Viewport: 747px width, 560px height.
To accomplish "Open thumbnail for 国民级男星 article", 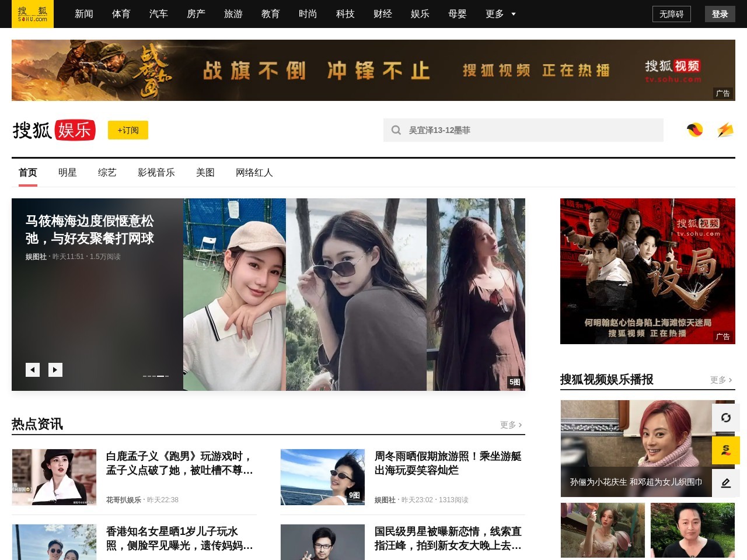I will 323,542.
